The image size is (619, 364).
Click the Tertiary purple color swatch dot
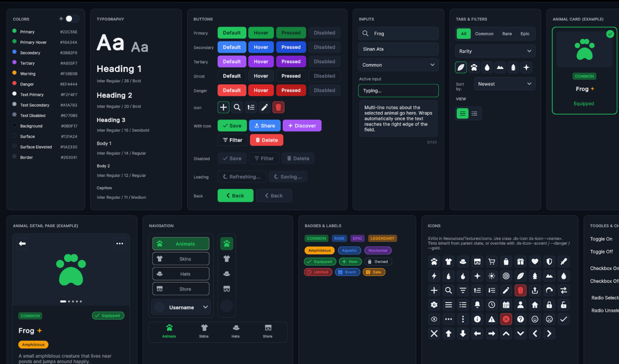coord(14,63)
